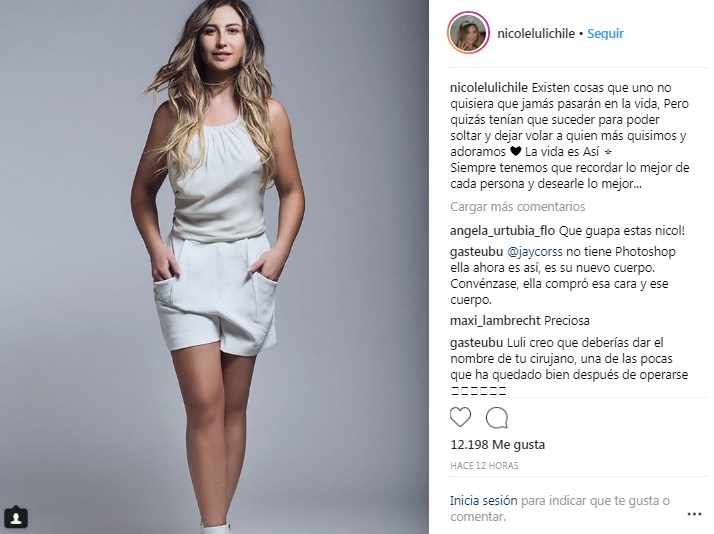Open nicolelulichile profile picture avatar

point(468,33)
